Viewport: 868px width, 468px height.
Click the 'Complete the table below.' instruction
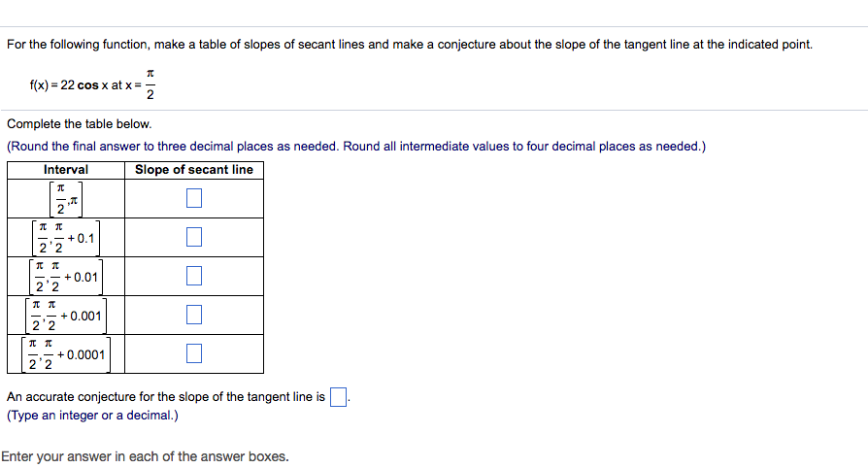[79, 124]
